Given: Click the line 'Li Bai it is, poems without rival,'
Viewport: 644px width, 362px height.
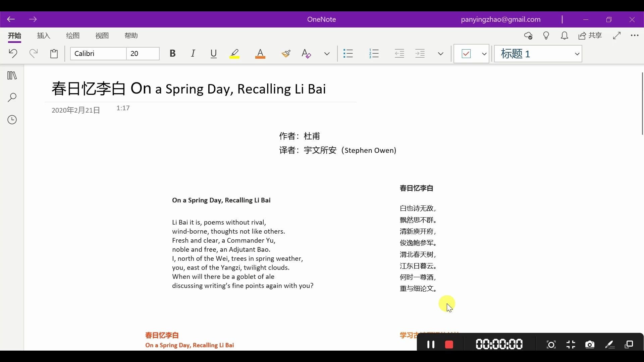Looking at the screenshot, I should pos(219,223).
